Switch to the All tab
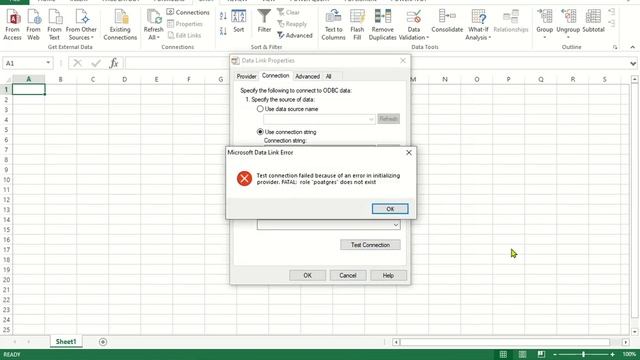Screen dimensions: 640x360 point(329,76)
